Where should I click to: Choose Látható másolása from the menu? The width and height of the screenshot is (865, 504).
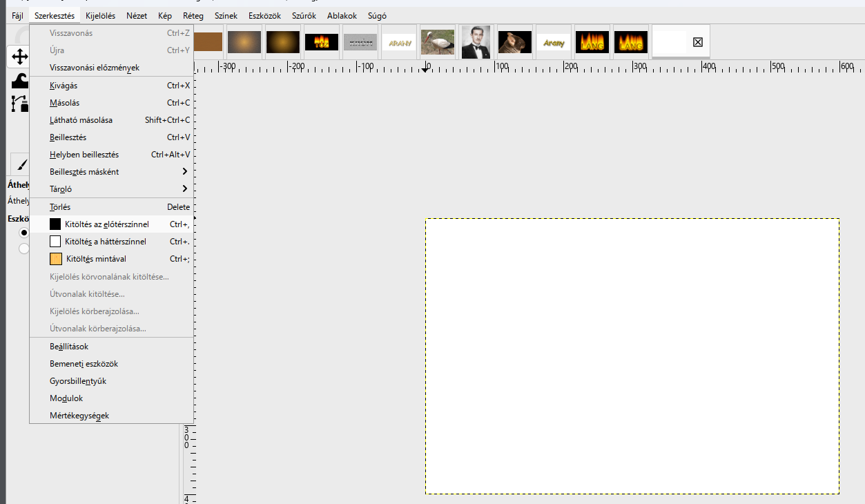coord(111,120)
